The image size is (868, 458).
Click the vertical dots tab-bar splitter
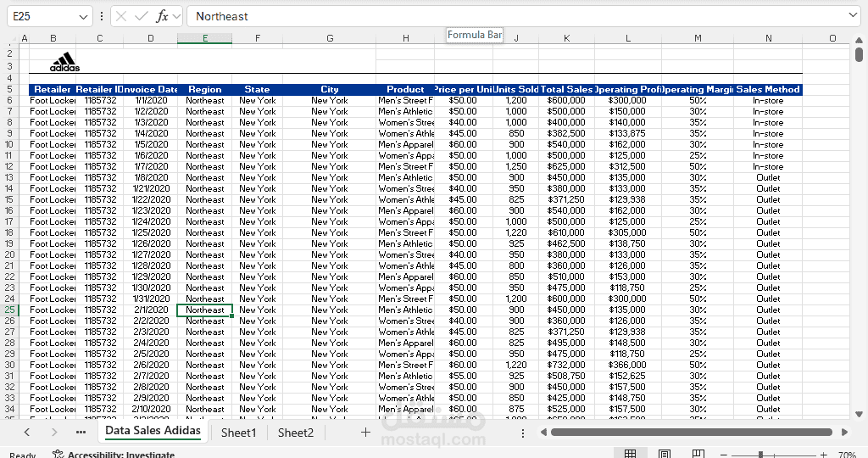(522, 433)
